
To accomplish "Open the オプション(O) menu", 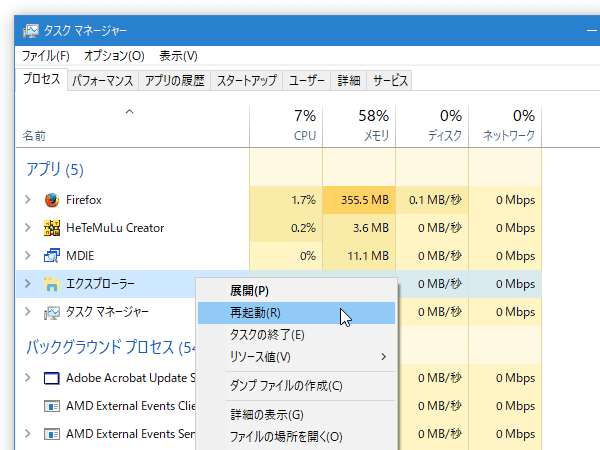I will point(114,56).
